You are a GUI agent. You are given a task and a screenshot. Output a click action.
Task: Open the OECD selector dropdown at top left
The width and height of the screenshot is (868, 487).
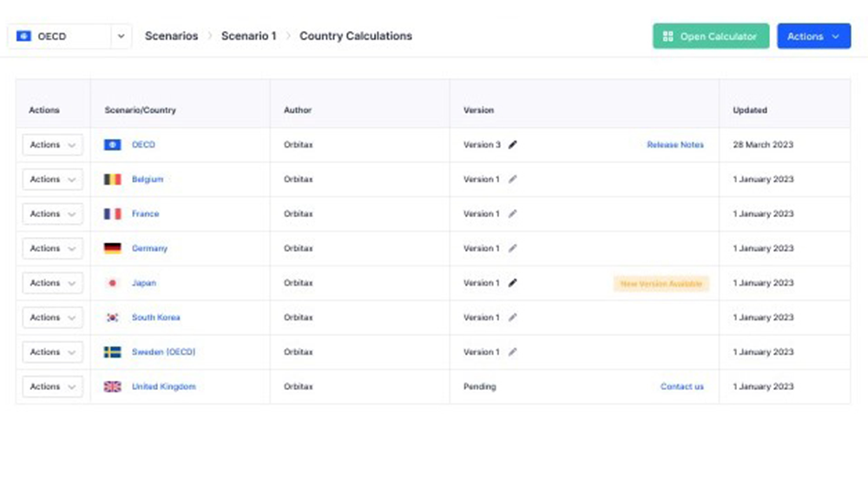tap(69, 36)
